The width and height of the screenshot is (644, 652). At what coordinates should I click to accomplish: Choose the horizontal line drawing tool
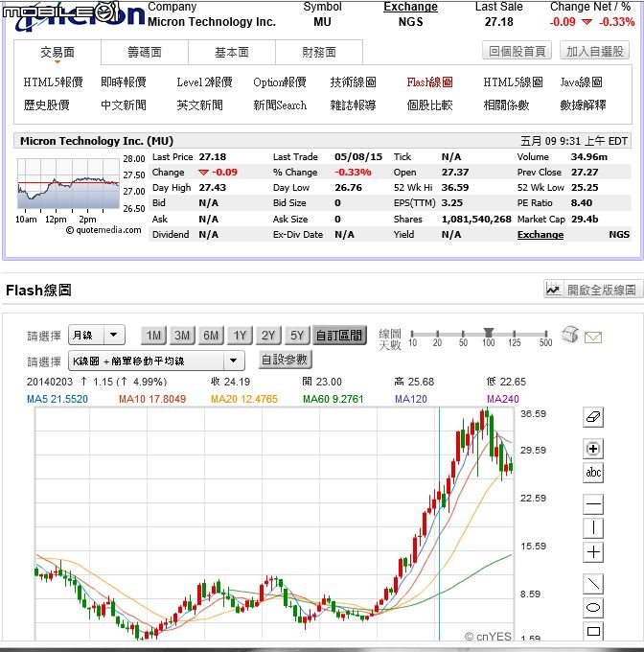click(x=593, y=504)
